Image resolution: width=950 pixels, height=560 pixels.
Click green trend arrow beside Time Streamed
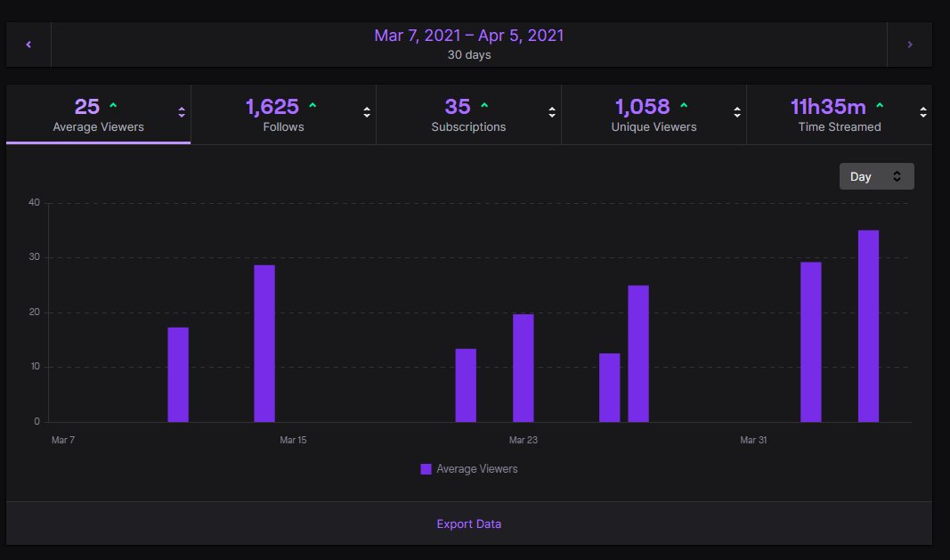880,107
